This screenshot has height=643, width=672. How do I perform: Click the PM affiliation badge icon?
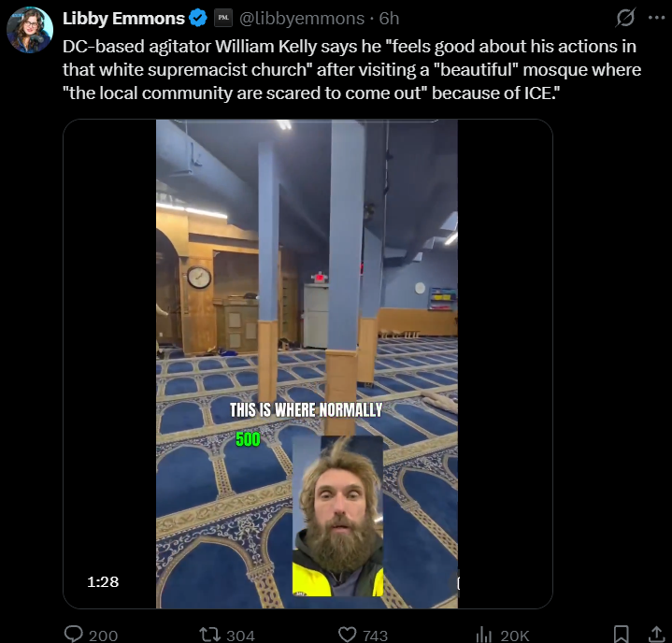click(223, 18)
